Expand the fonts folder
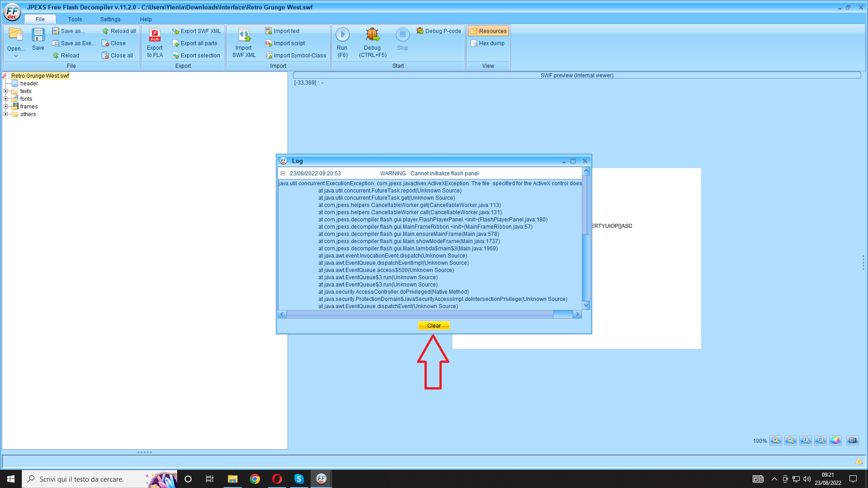Screen dimensions: 868x488 coord(6,99)
